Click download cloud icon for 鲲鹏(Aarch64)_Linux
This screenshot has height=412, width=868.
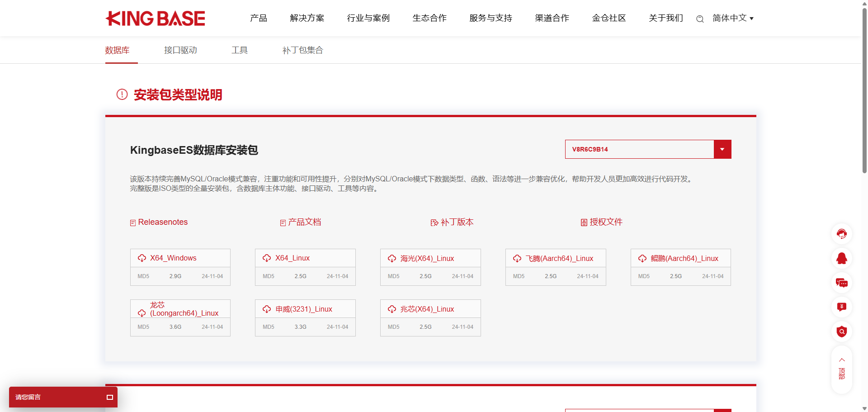pos(642,259)
